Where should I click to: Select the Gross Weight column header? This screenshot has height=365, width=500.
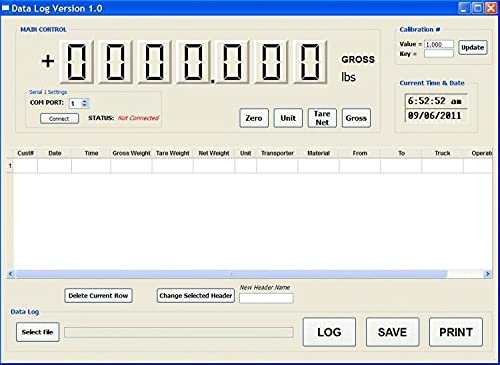(131, 153)
